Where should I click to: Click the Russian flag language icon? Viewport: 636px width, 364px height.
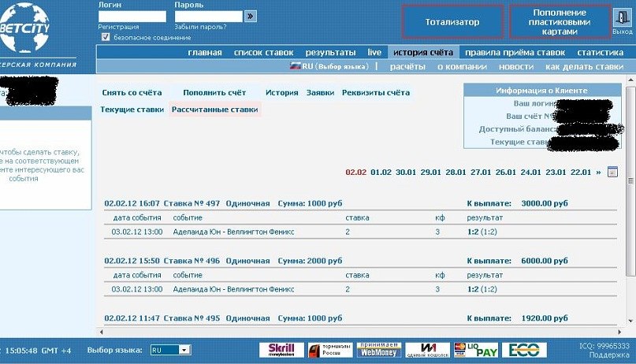[295, 65]
